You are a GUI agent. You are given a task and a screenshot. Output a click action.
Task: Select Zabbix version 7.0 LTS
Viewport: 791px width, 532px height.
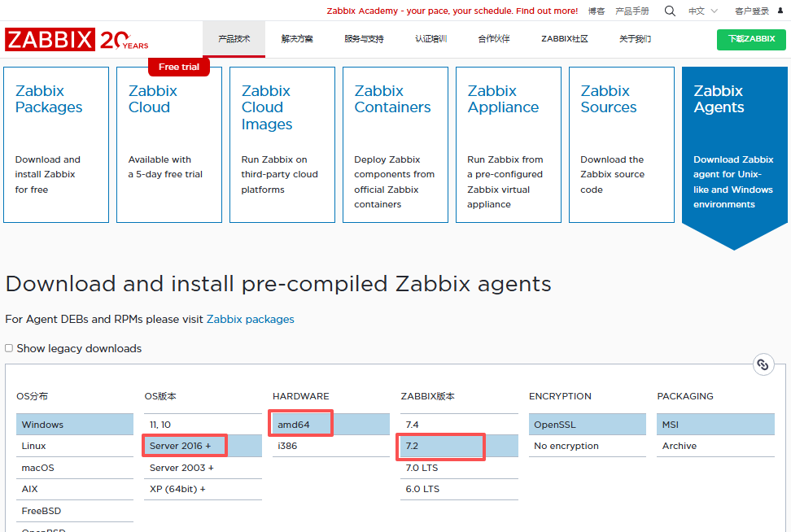[422, 468]
